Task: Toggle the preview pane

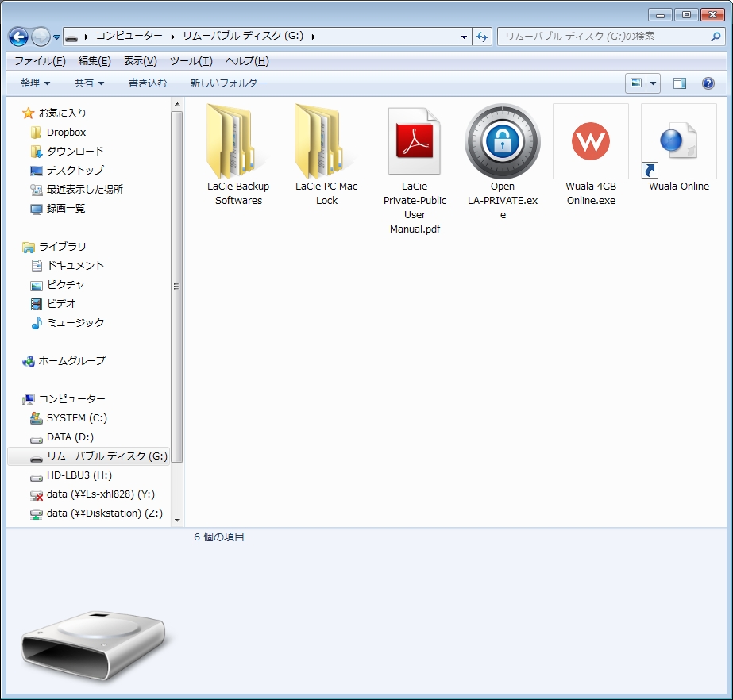Action: click(x=679, y=83)
